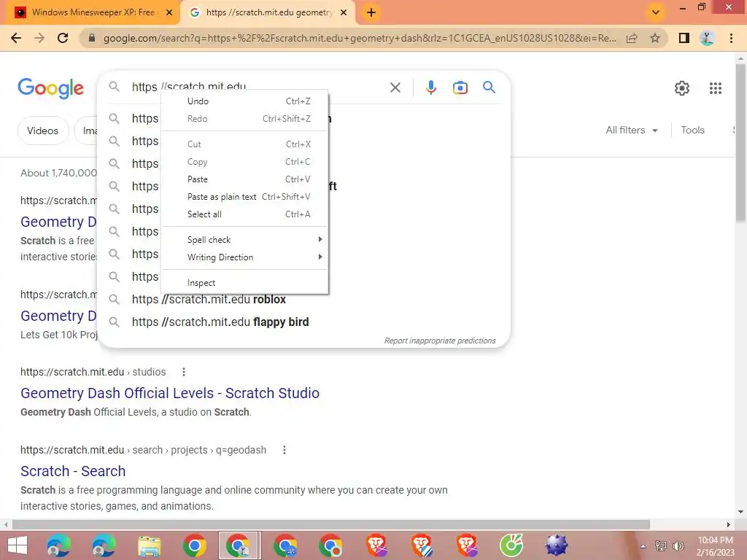The width and height of the screenshot is (747, 560).
Task: Open the taskbar clock showing 10:04 PM
Action: click(715, 546)
